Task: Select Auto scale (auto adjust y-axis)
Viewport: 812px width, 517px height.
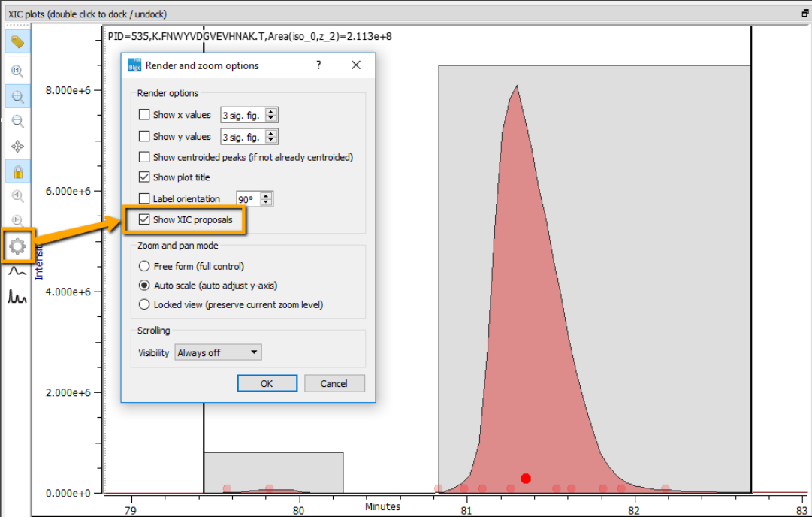Action: [x=144, y=286]
